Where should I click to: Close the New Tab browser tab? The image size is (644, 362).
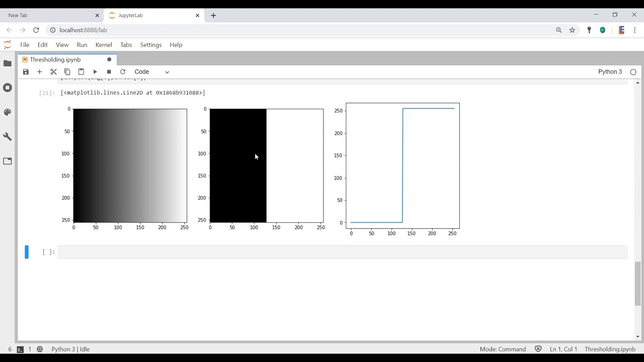click(98, 16)
